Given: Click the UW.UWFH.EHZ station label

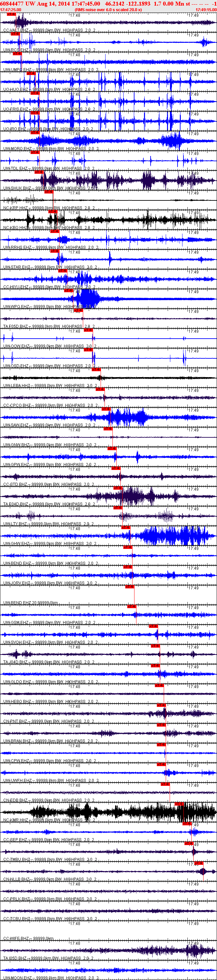Looking at the screenshot, I should [51, 781].
